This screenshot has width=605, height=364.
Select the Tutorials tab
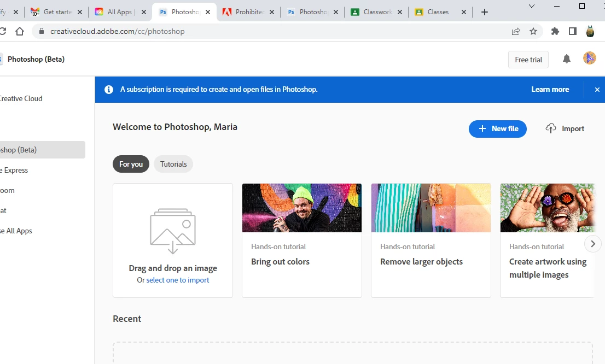click(173, 165)
